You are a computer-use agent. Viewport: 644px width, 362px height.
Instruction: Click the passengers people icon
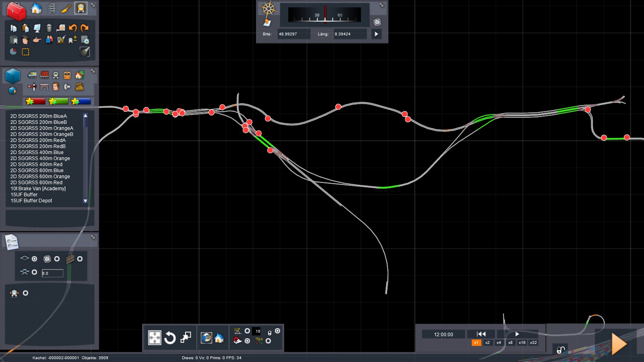(49, 40)
